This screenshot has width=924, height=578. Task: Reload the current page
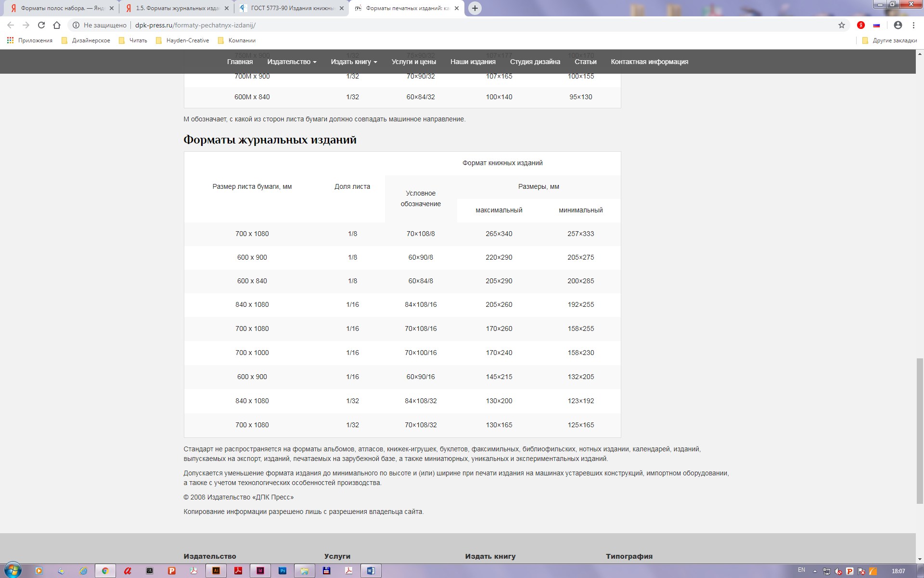pos(41,25)
